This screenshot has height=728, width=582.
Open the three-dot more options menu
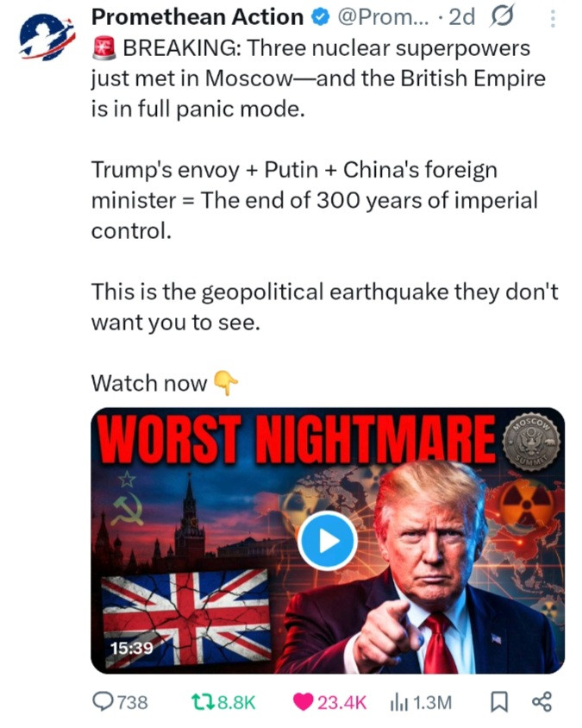tap(553, 19)
